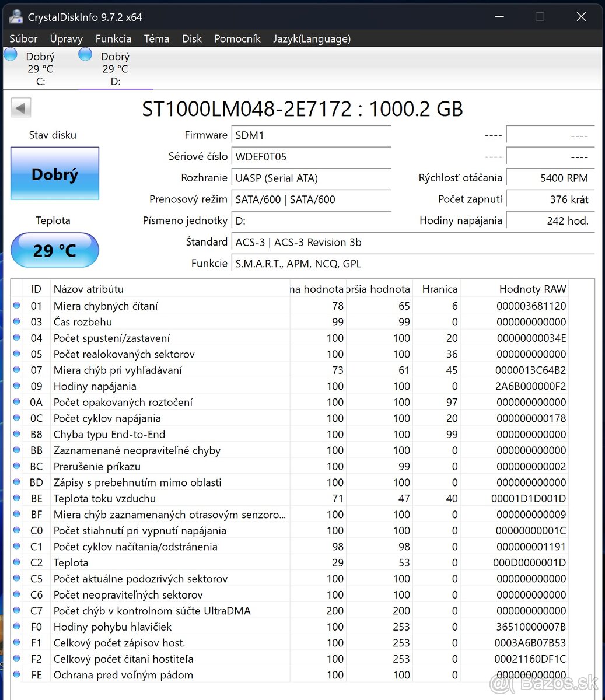The height and width of the screenshot is (700, 605).
Task: Click the back navigation arrow
Action: pyautogui.click(x=20, y=107)
